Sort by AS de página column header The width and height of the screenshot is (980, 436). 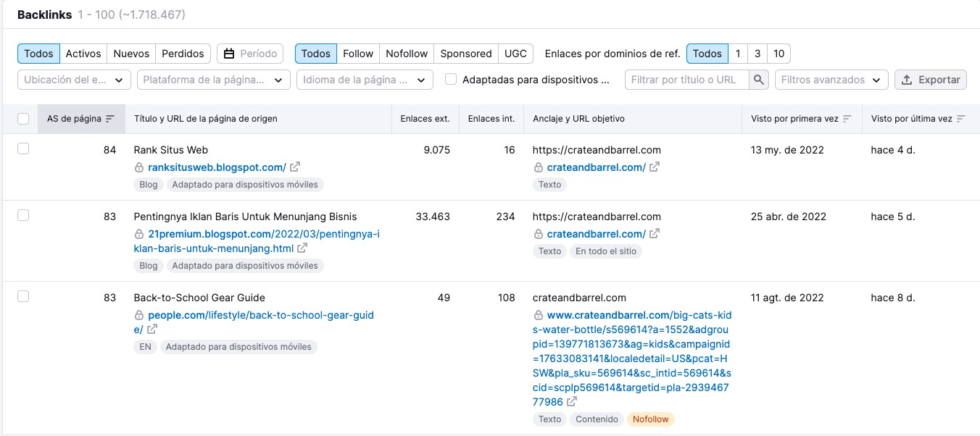81,119
